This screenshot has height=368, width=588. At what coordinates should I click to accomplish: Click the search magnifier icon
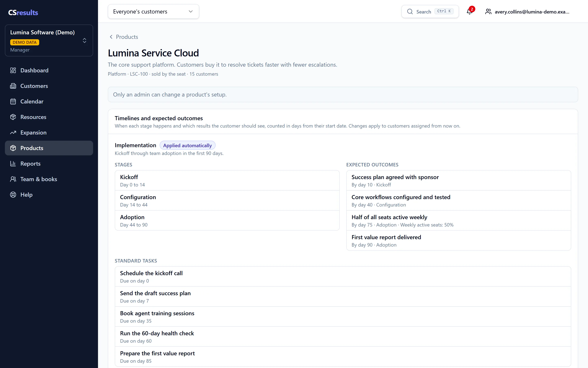pyautogui.click(x=410, y=11)
